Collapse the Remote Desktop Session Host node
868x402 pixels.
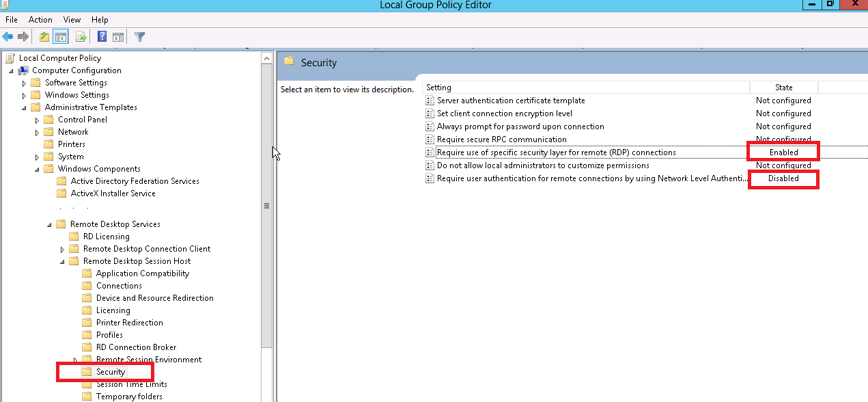pos(63,261)
